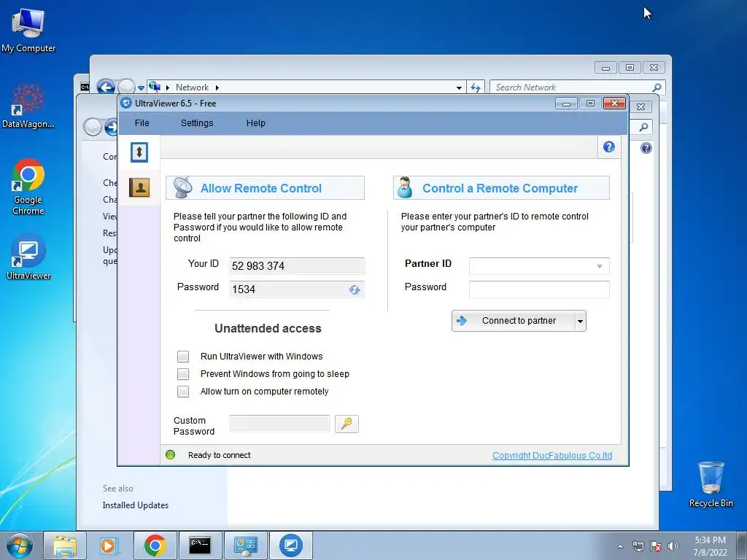Viewport: 747px width, 560px height.
Task: Select the Recycle Bin desktop icon
Action: (x=711, y=484)
